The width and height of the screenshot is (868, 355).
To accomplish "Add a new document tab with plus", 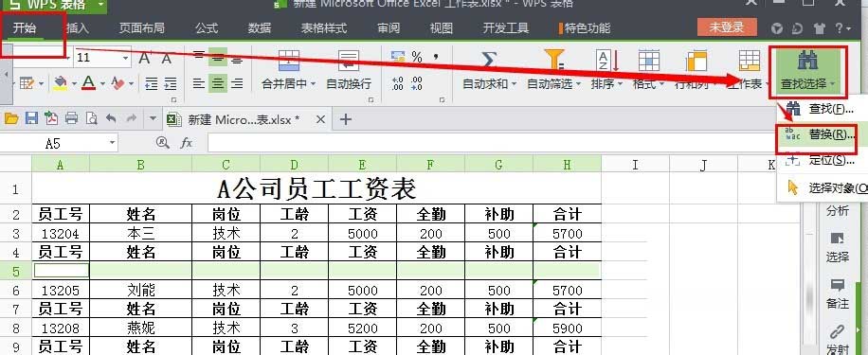I will coord(346,119).
